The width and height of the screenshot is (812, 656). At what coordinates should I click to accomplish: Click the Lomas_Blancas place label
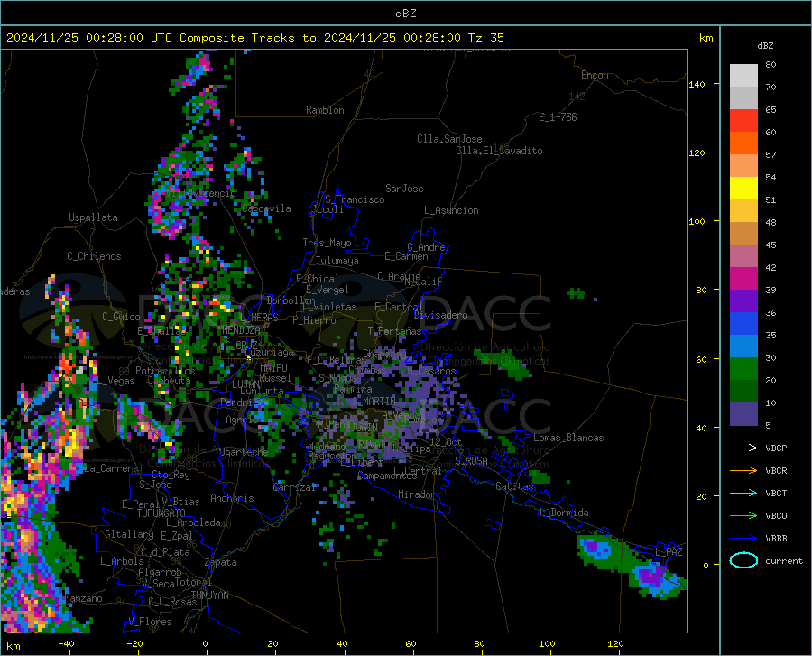coord(568,438)
